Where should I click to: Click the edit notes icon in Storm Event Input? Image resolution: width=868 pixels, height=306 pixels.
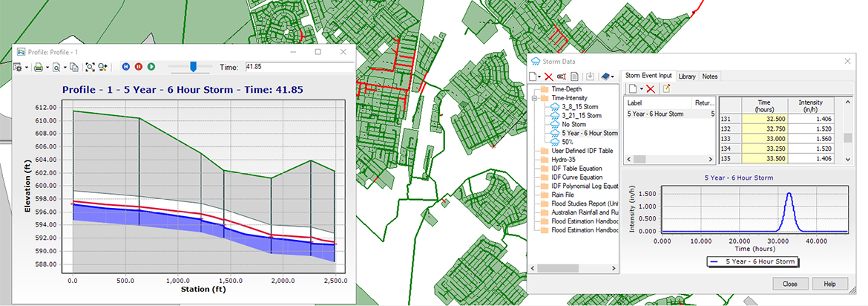pyautogui.click(x=666, y=89)
